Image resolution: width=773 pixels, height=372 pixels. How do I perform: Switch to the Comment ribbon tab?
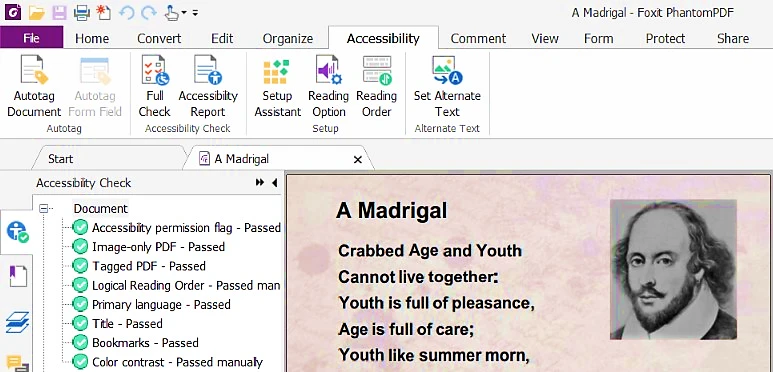(x=478, y=38)
